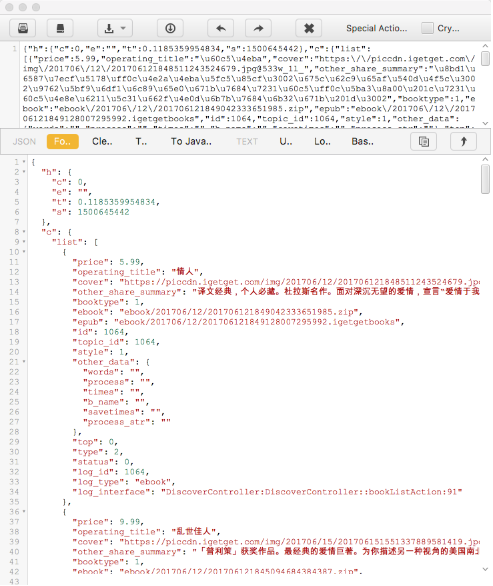Enable the Cry... checkbox
This screenshot has width=493, height=586.
pyautogui.click(x=427, y=28)
